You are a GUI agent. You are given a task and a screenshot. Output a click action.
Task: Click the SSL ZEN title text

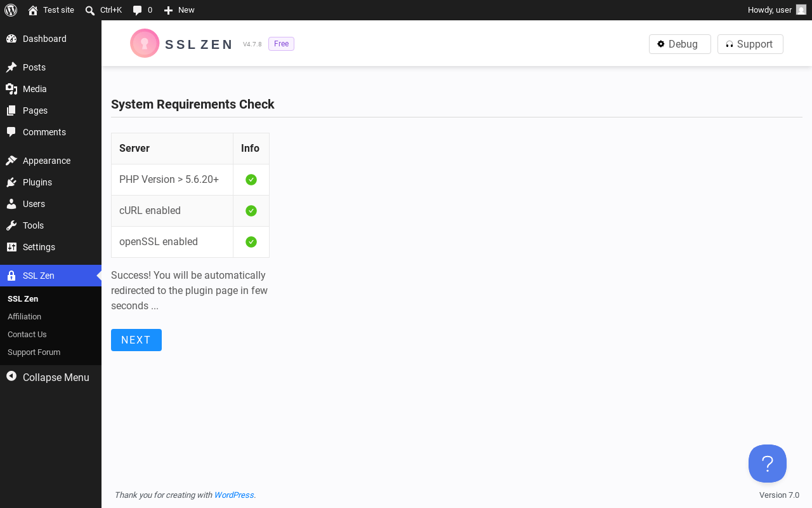click(199, 44)
